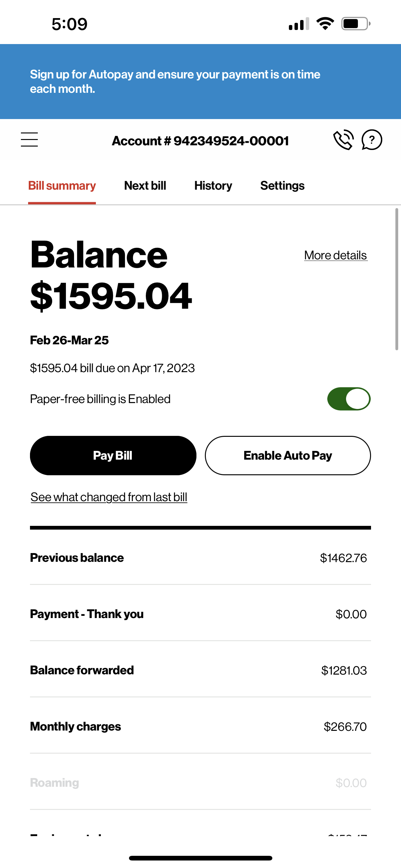This screenshot has width=401, height=868.
Task: Click the vertical page scrollbar
Action: point(397,280)
